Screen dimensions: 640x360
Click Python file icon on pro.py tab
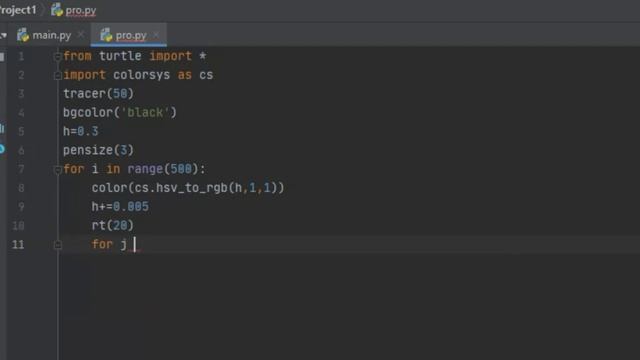(x=106, y=36)
